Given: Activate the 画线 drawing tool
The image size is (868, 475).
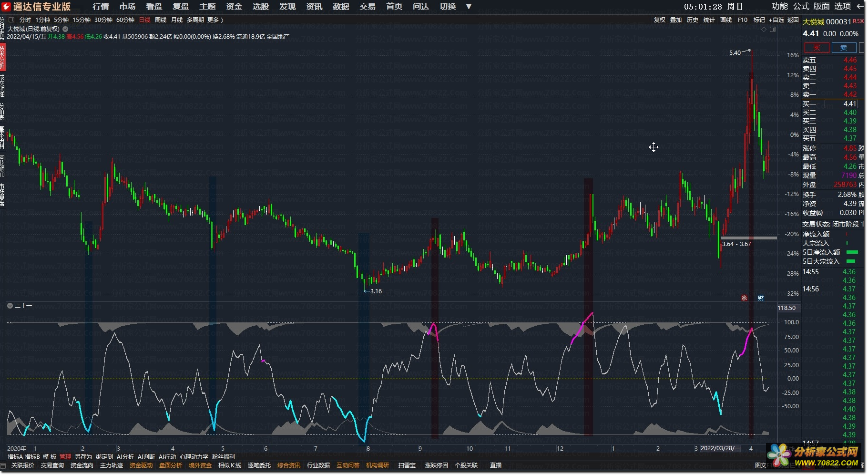Looking at the screenshot, I should click(726, 20).
